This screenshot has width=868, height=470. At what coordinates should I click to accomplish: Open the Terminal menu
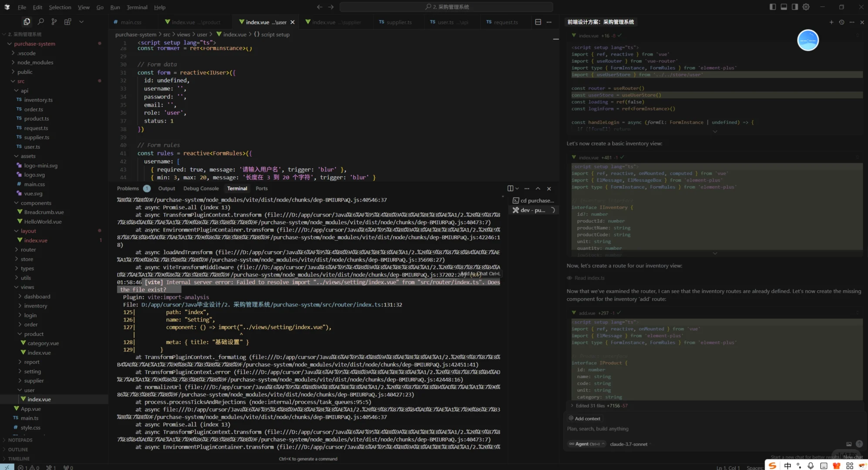pyautogui.click(x=137, y=7)
